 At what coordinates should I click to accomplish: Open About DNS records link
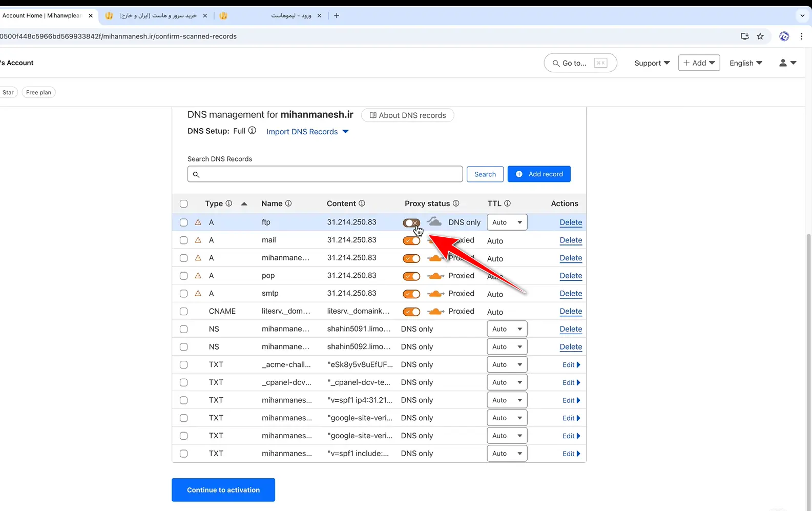(408, 115)
